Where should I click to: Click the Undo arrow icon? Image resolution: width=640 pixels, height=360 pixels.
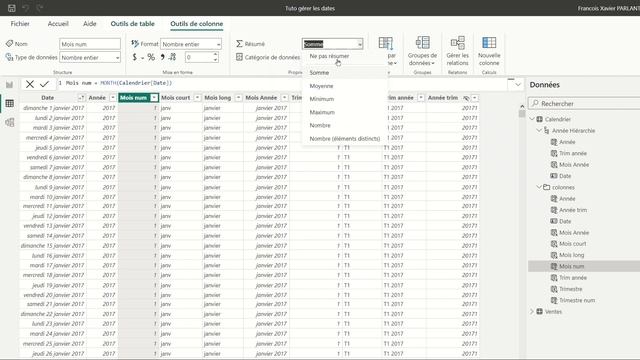[26, 8]
